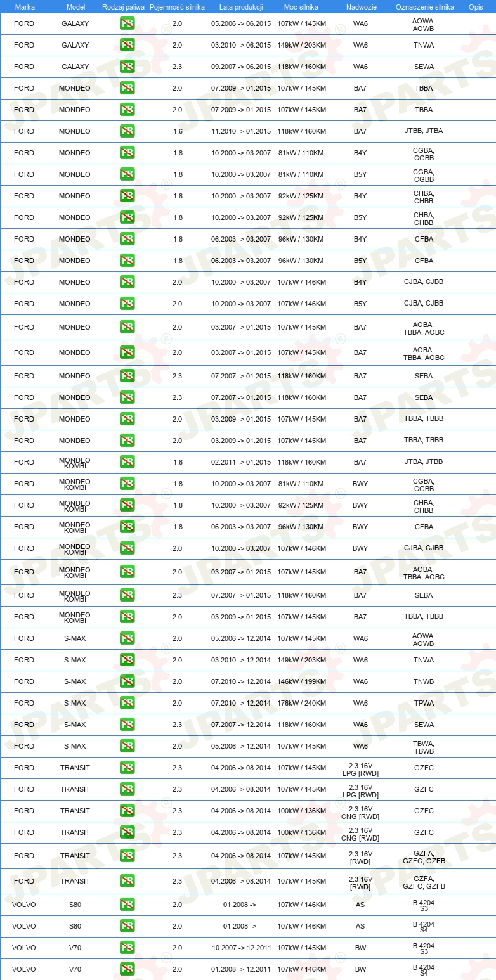Select the 09.2007 -> 06.2015 date cell
496x980 pixels.
click(x=241, y=67)
